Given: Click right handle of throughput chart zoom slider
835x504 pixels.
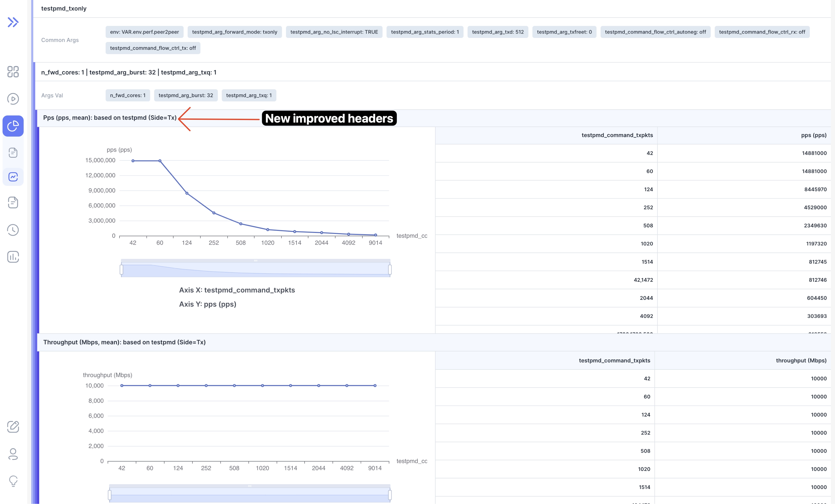Looking at the screenshot, I should [x=390, y=495].
